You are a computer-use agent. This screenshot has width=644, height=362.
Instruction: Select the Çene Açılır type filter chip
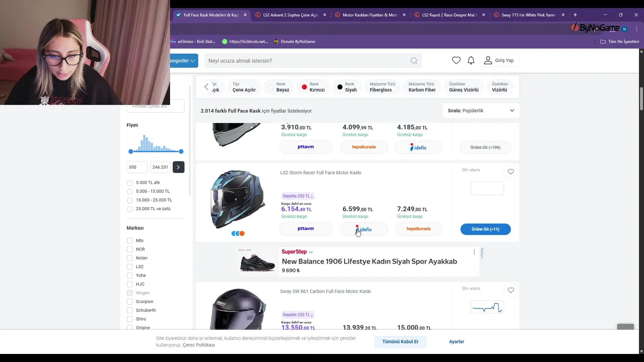tap(244, 87)
